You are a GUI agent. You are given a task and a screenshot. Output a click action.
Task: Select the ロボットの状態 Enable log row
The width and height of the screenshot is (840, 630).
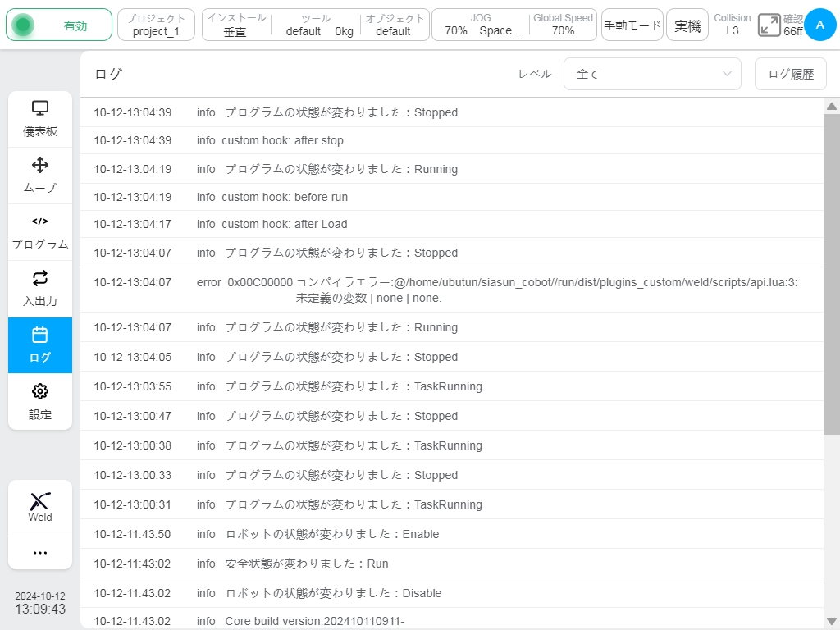(452, 534)
